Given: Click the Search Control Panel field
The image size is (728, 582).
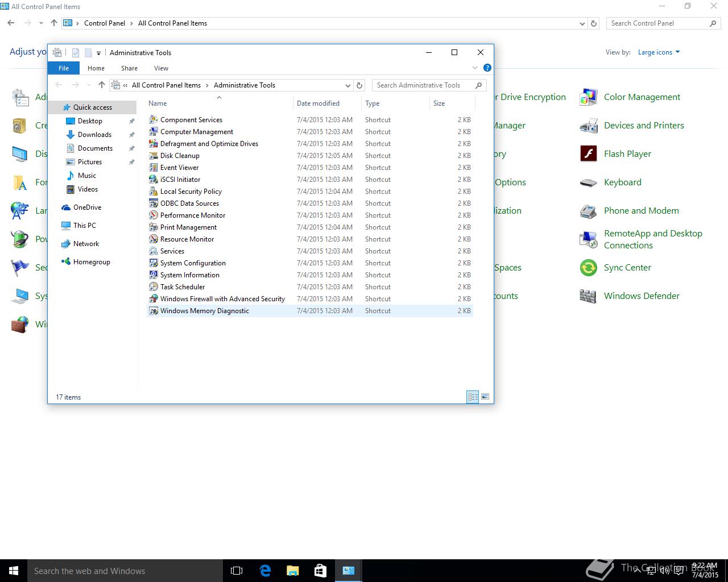Looking at the screenshot, I should (664, 23).
